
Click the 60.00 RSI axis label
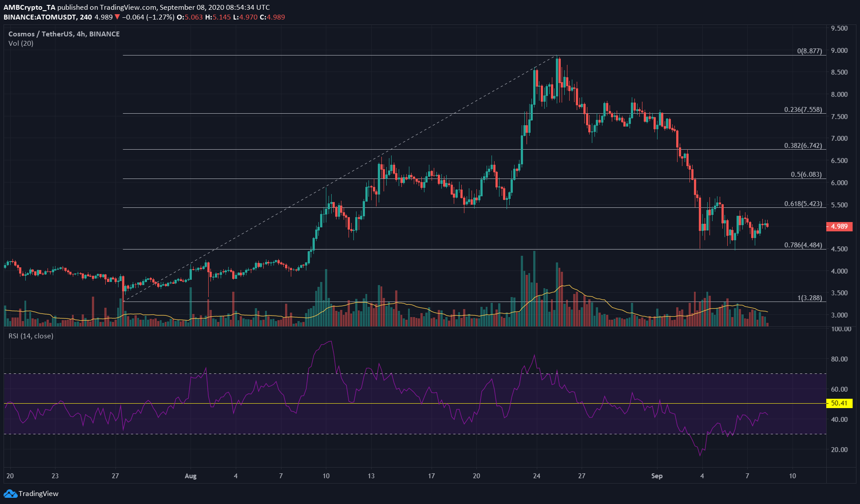(x=839, y=389)
